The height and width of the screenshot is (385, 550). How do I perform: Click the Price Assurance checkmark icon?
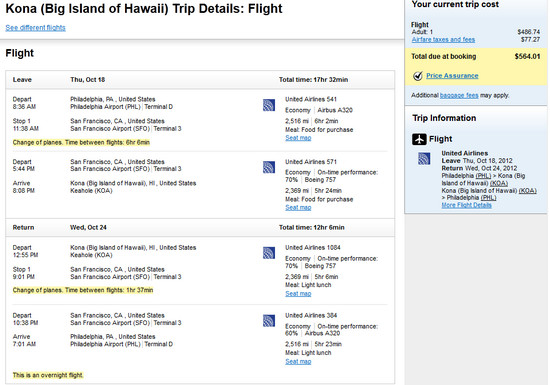click(x=417, y=76)
